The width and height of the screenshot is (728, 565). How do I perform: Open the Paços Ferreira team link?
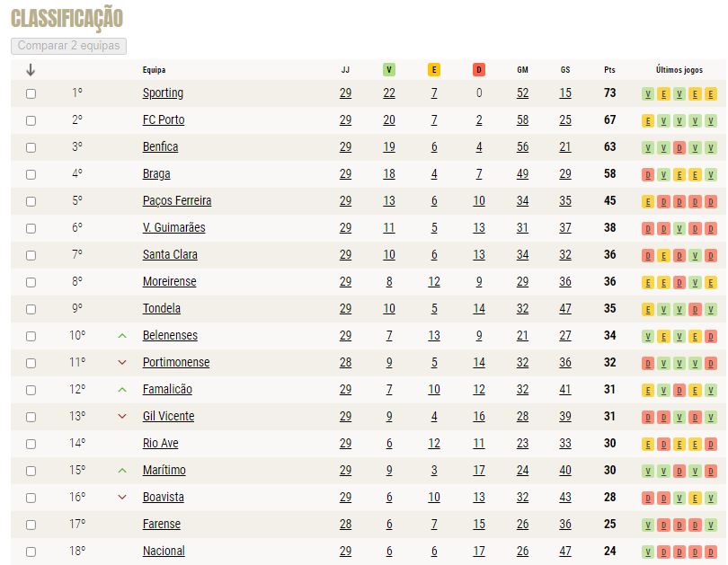point(177,200)
